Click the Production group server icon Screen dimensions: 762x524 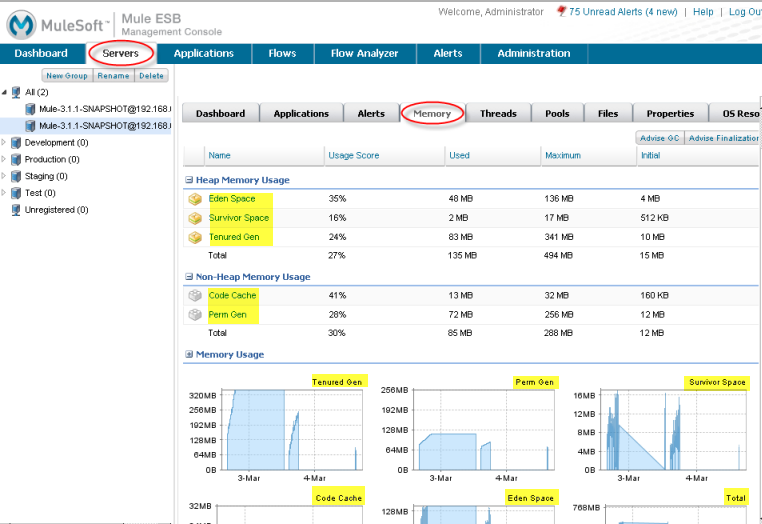pyautogui.click(x=16, y=159)
